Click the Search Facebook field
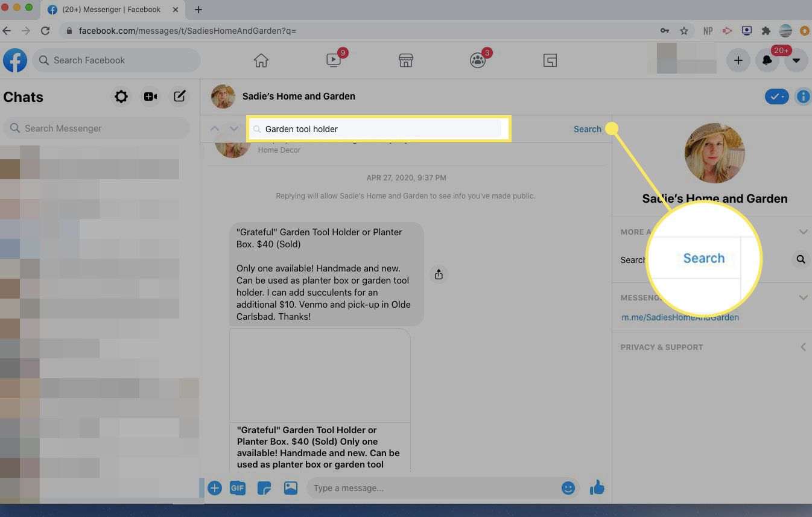Image resolution: width=812 pixels, height=517 pixels. [116, 60]
